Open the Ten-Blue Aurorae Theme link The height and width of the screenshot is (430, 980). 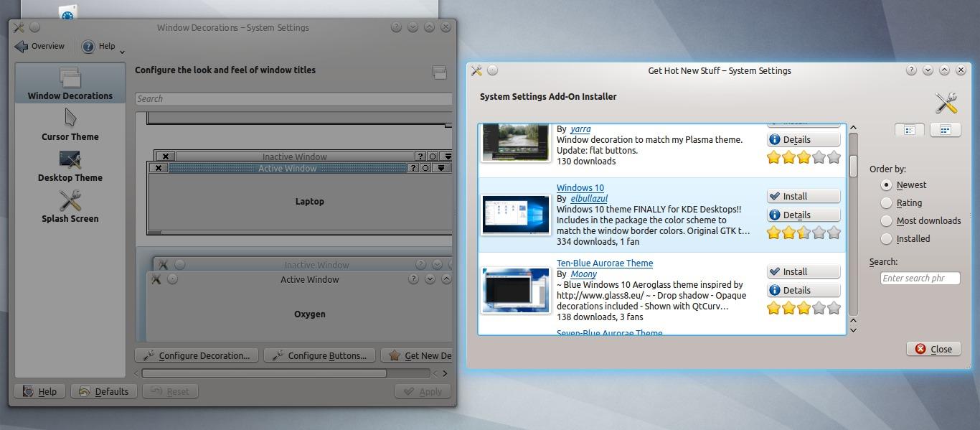pyautogui.click(x=605, y=263)
